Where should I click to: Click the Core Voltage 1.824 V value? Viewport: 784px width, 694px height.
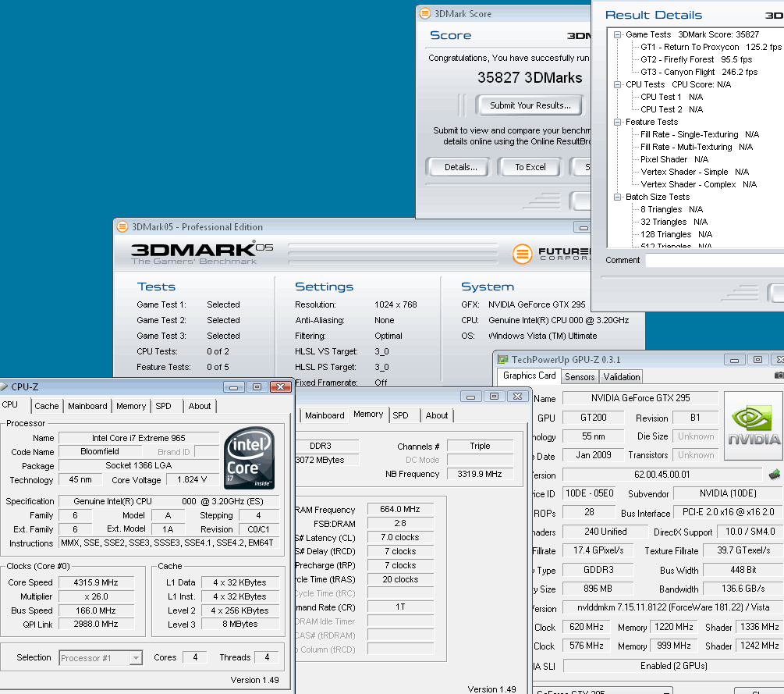tap(192, 479)
